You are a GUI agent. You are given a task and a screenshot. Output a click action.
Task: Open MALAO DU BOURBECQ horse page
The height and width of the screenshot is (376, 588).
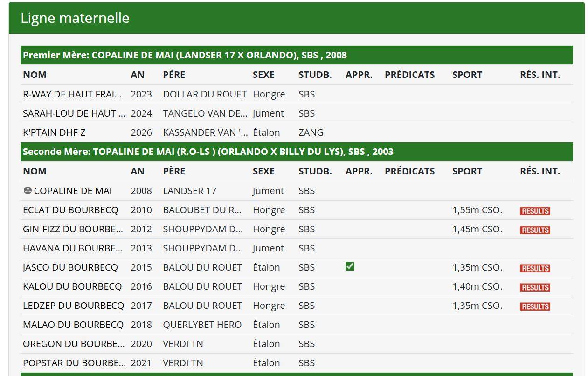[x=73, y=325]
